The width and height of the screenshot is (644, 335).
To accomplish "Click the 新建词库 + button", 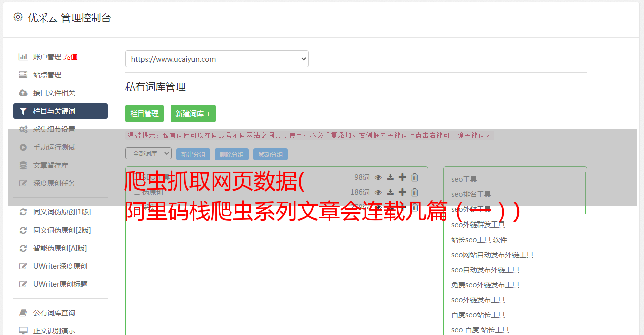I will click(x=193, y=114).
